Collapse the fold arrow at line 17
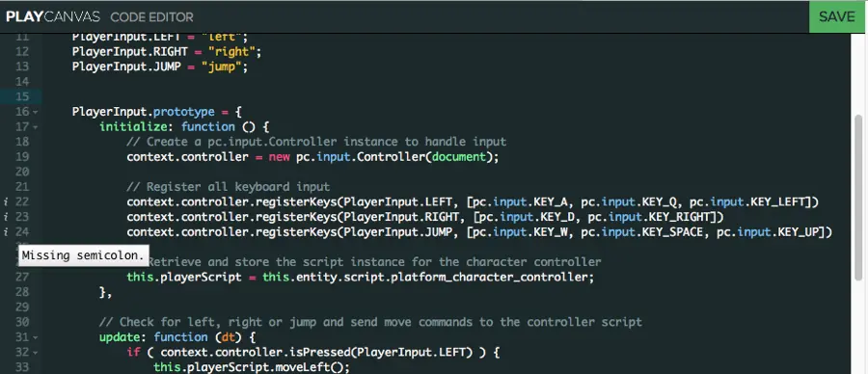The image size is (868, 374). pyautogui.click(x=36, y=127)
